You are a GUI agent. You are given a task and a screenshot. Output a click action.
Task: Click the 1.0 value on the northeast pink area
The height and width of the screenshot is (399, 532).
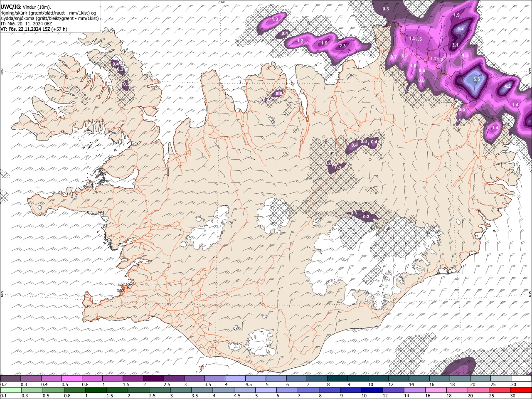click(x=413, y=66)
